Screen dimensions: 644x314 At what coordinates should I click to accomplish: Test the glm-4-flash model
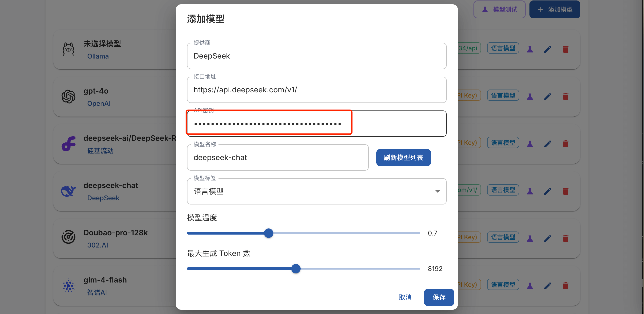[530, 286]
